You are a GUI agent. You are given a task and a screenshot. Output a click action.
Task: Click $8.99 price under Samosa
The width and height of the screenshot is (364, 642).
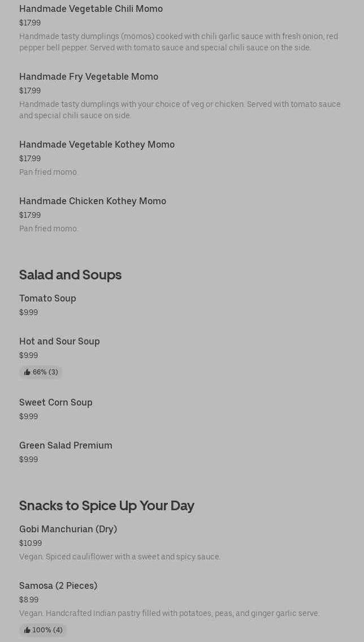[29, 600]
